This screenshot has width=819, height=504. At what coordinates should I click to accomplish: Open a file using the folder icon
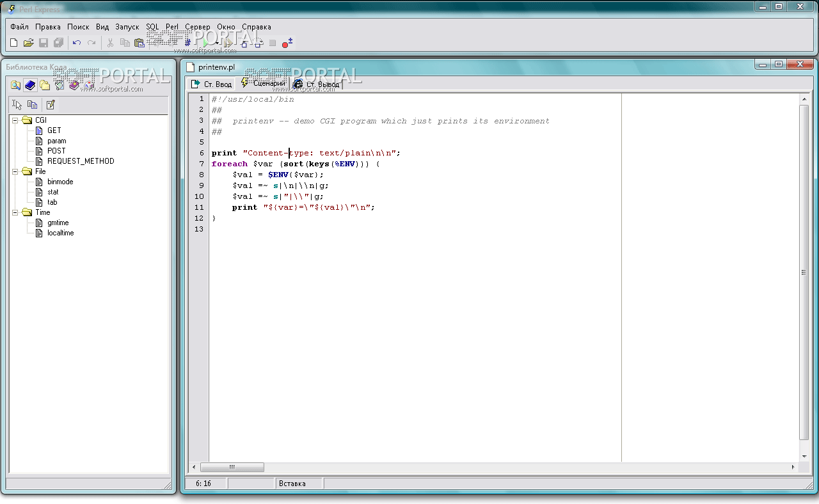[x=28, y=43]
